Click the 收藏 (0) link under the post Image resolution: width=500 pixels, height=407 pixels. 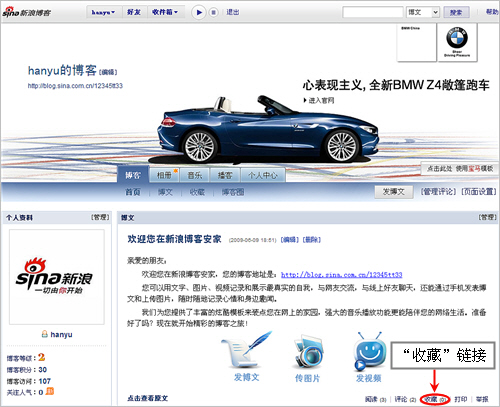(x=435, y=399)
